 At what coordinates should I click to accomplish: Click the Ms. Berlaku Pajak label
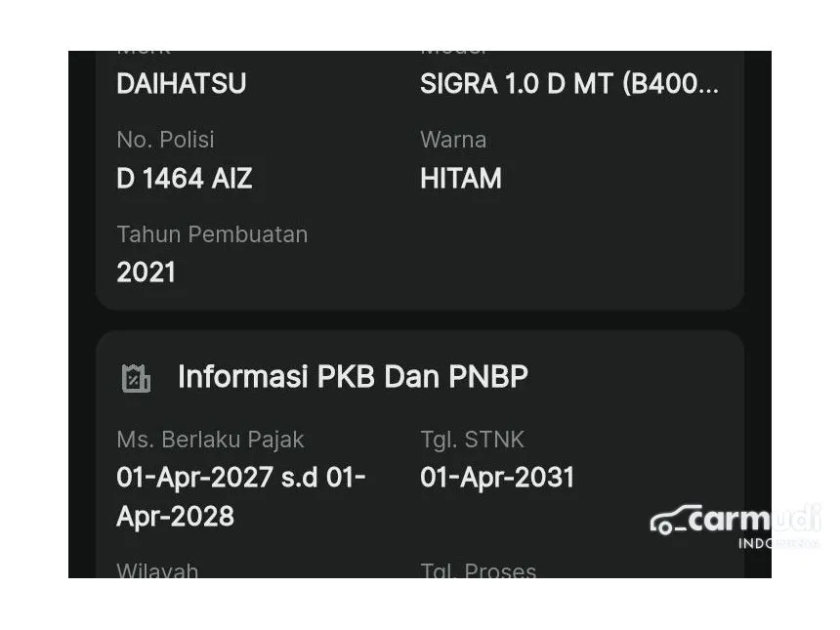pyautogui.click(x=210, y=440)
